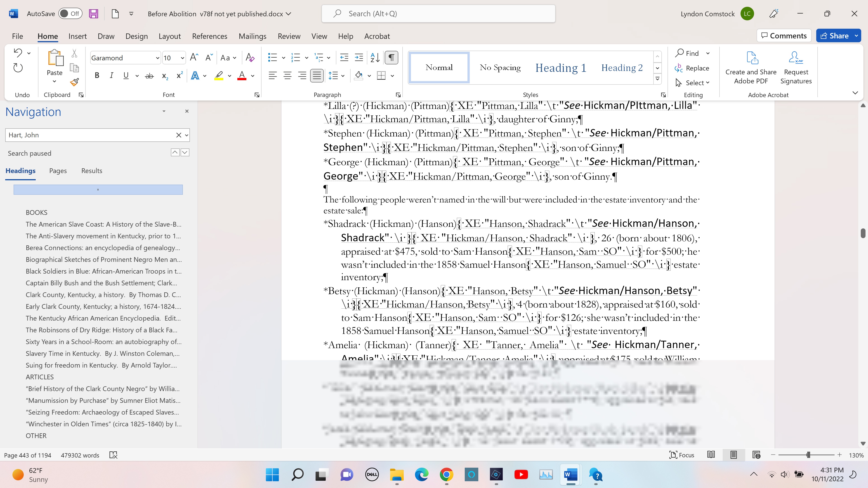Screen dimensions: 868x488
Task: Toggle bold formatting
Action: (x=97, y=75)
